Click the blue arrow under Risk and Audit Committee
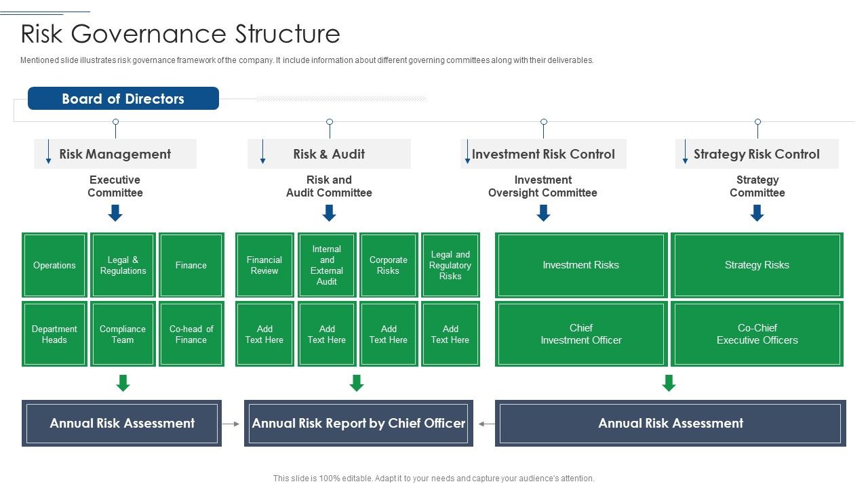The width and height of the screenshot is (868, 488). (x=329, y=213)
